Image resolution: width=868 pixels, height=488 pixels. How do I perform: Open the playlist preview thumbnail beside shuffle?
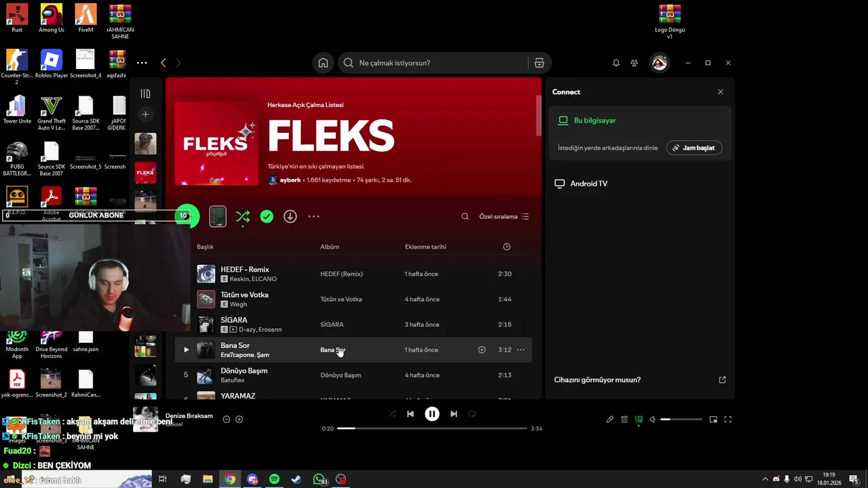tap(218, 217)
